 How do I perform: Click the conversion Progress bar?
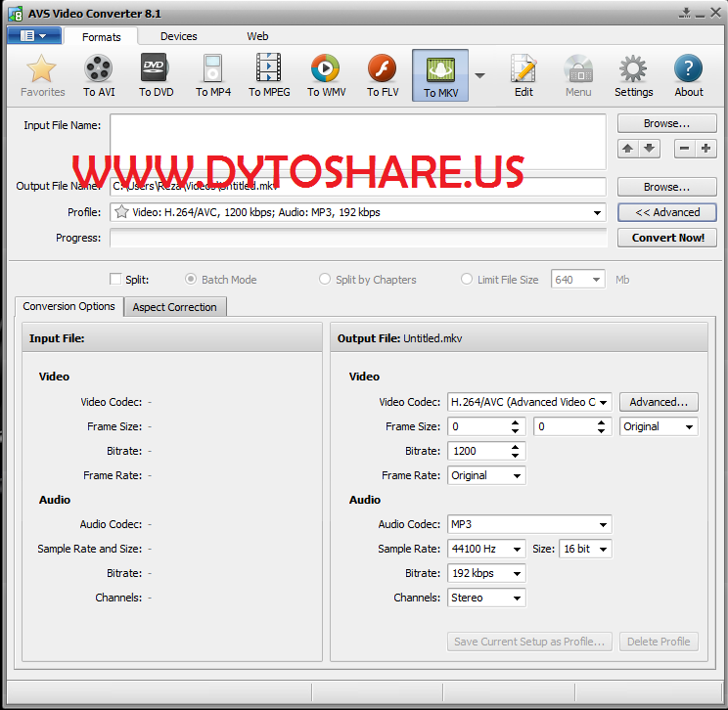(358, 238)
